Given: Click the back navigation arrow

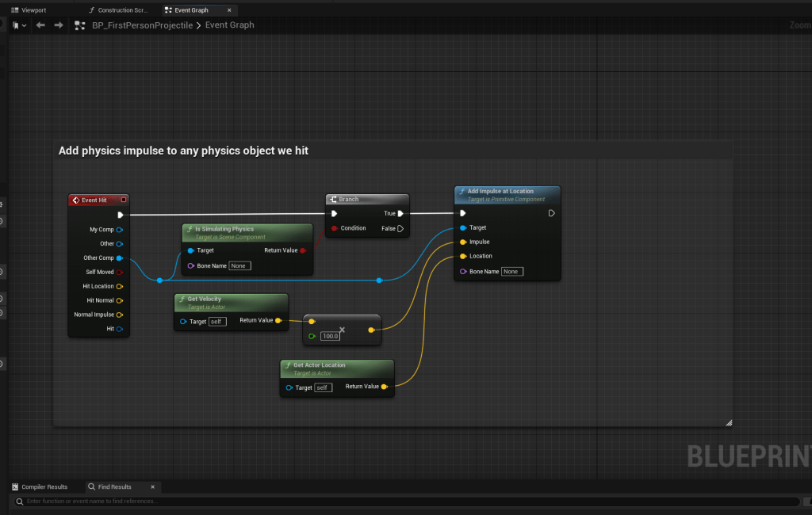Looking at the screenshot, I should 40,25.
